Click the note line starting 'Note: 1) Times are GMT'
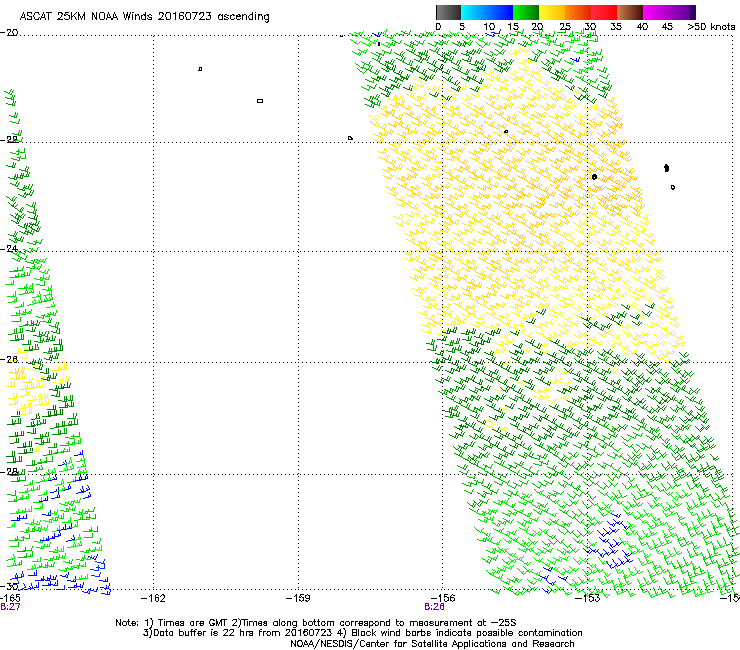The width and height of the screenshot is (740, 650). pos(316,623)
